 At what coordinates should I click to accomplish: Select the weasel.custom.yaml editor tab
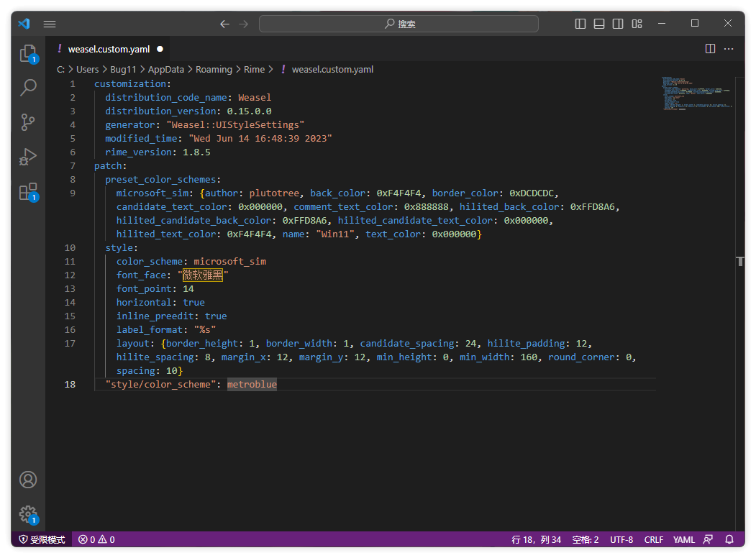click(x=109, y=49)
